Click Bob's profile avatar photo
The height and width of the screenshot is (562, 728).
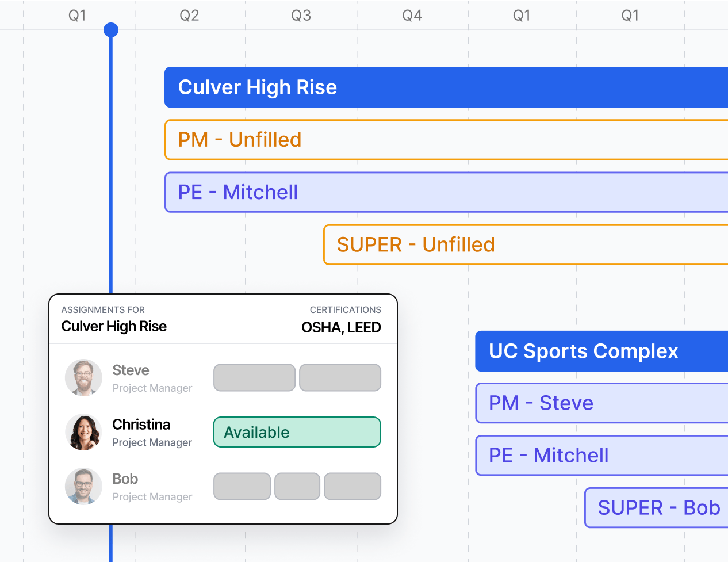coord(83,486)
